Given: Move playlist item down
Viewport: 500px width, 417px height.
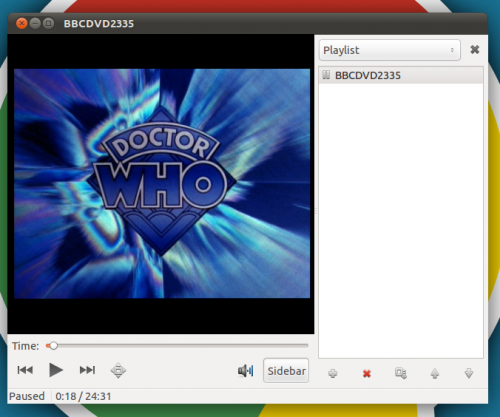Looking at the screenshot, I should (469, 373).
